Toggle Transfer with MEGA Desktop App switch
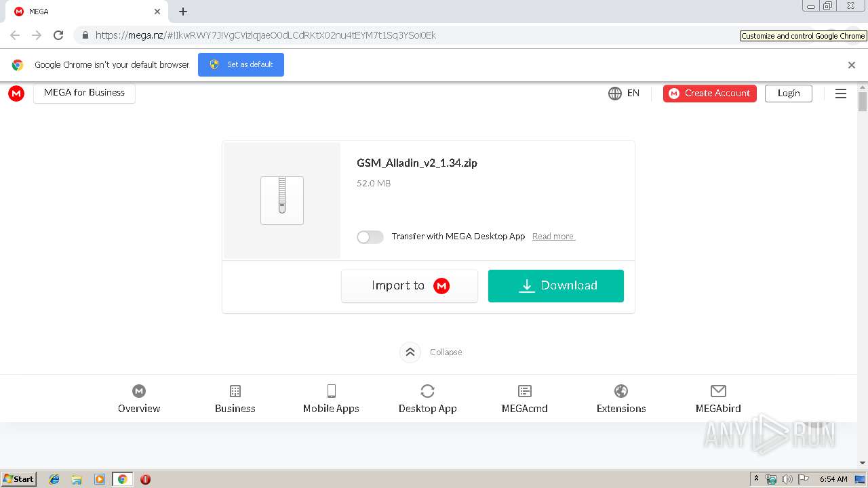The image size is (868, 488). (x=370, y=237)
